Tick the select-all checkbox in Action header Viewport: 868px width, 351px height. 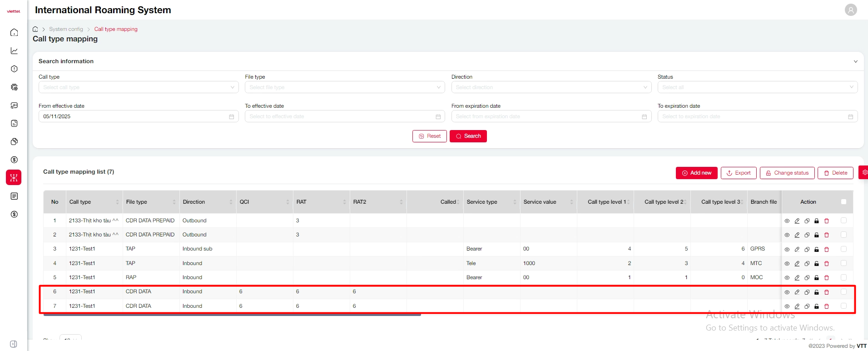coord(843,202)
